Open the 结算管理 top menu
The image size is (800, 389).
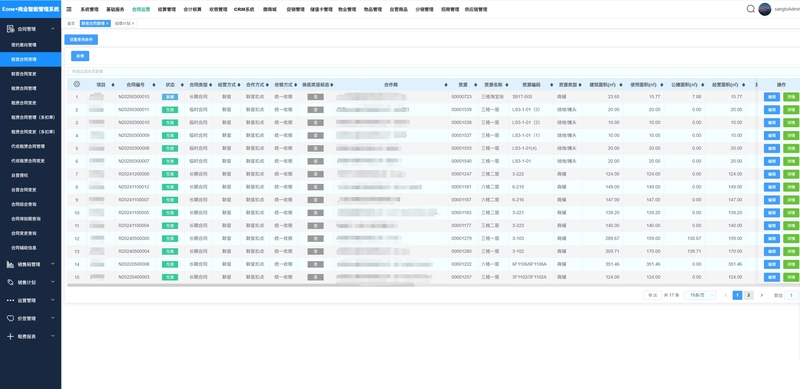pyautogui.click(x=167, y=9)
